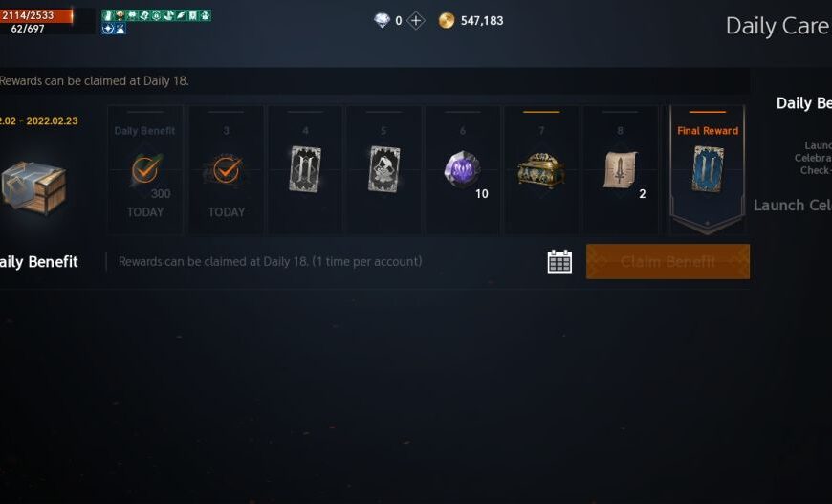832x504 pixels.
Task: Click the blue Final Reward card
Action: tap(708, 169)
